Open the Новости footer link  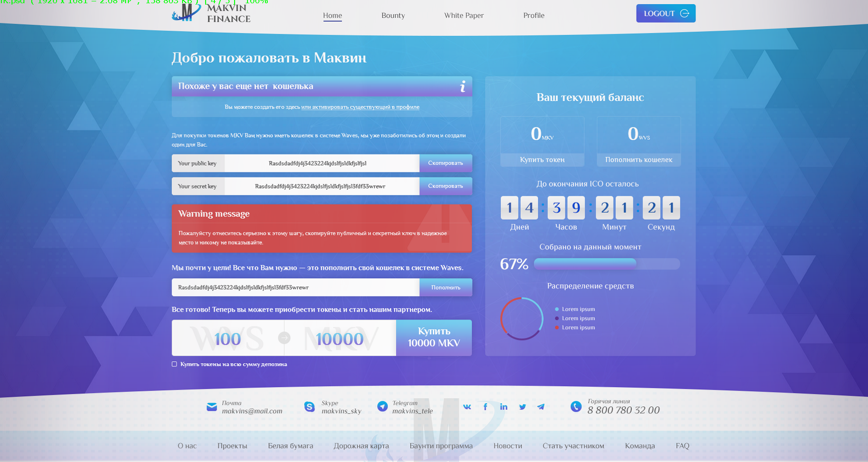coord(508,446)
